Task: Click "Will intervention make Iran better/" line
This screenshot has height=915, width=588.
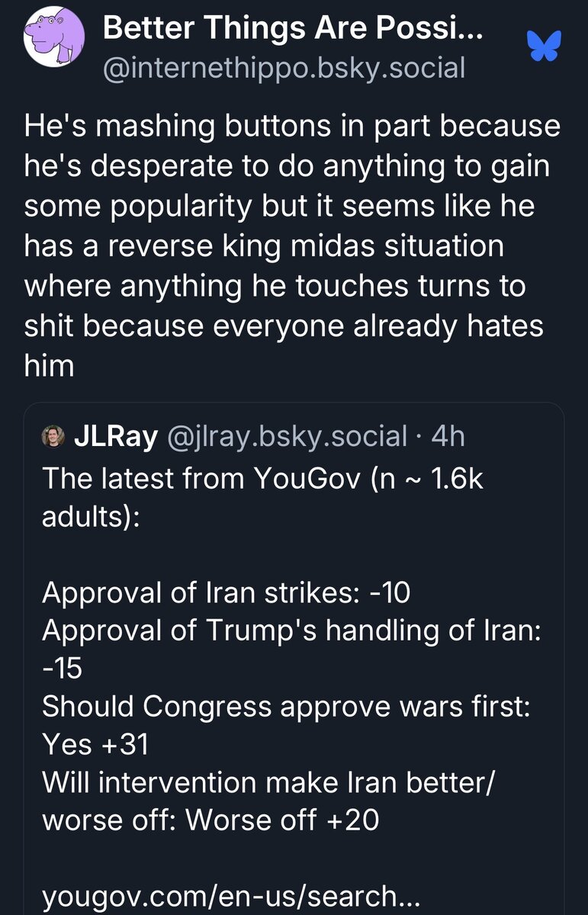Action: click(x=268, y=782)
